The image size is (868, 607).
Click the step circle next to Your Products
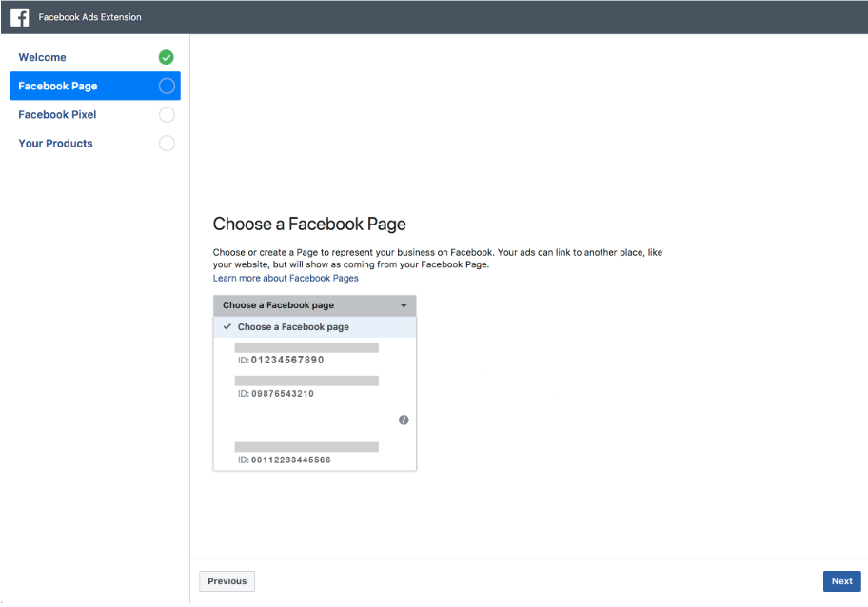pos(167,144)
